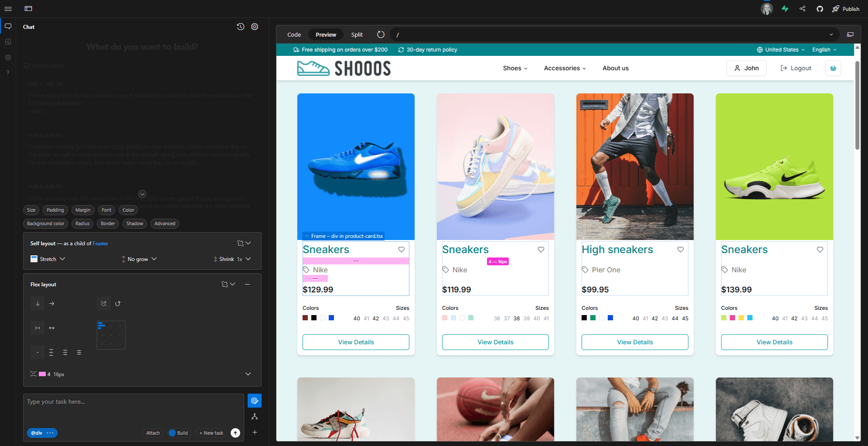
Task: Select the dash distribution option
Action: pyautogui.click(x=38, y=352)
